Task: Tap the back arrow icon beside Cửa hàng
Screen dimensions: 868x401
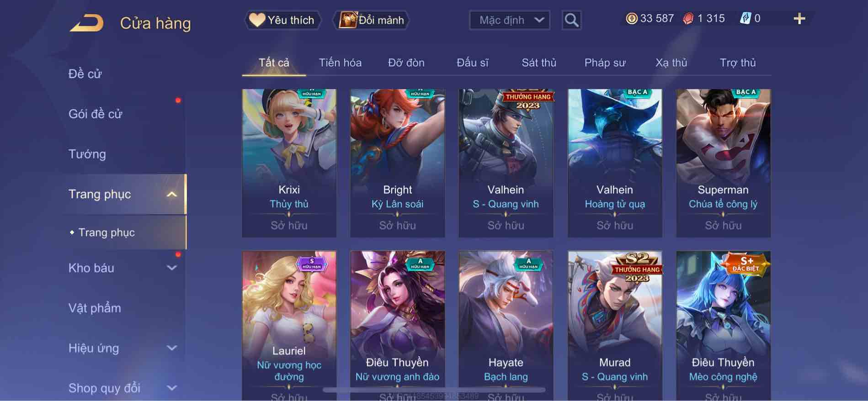Action: [x=86, y=23]
